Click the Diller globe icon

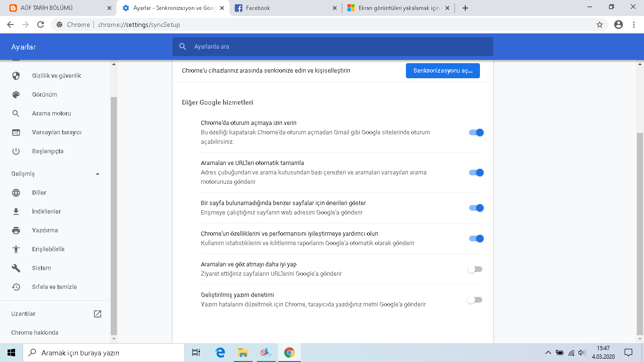[16, 193]
